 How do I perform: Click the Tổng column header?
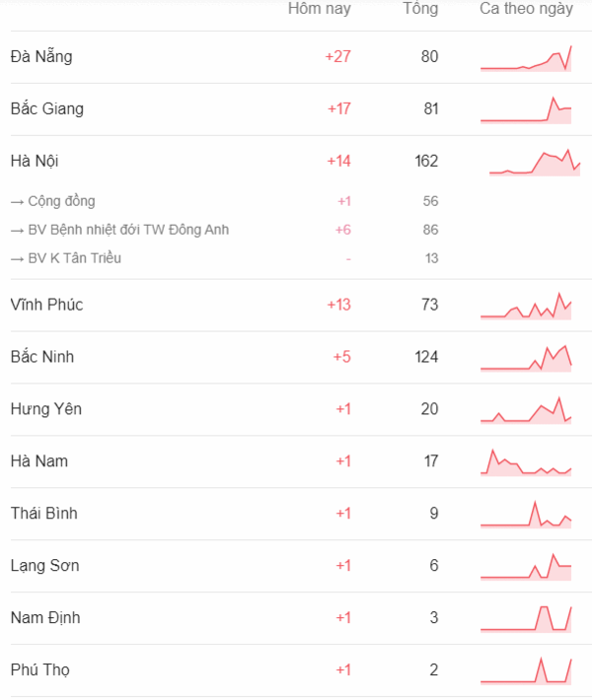pos(420,9)
